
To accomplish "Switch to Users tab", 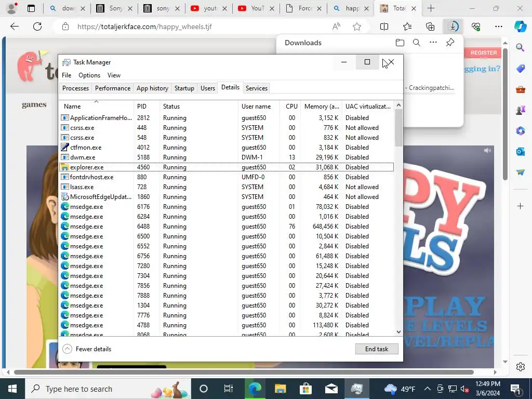I will 208,88.
